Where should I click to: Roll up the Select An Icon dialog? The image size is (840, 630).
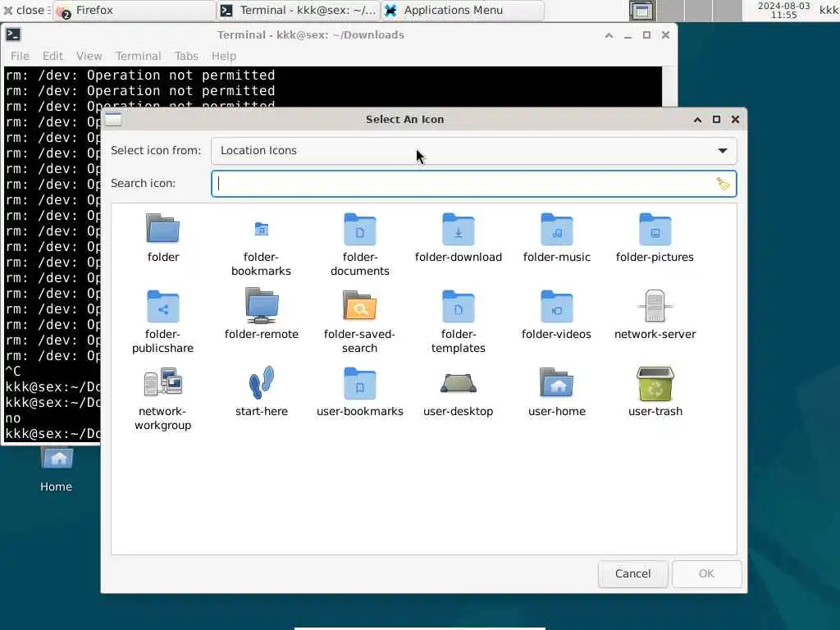tap(697, 120)
